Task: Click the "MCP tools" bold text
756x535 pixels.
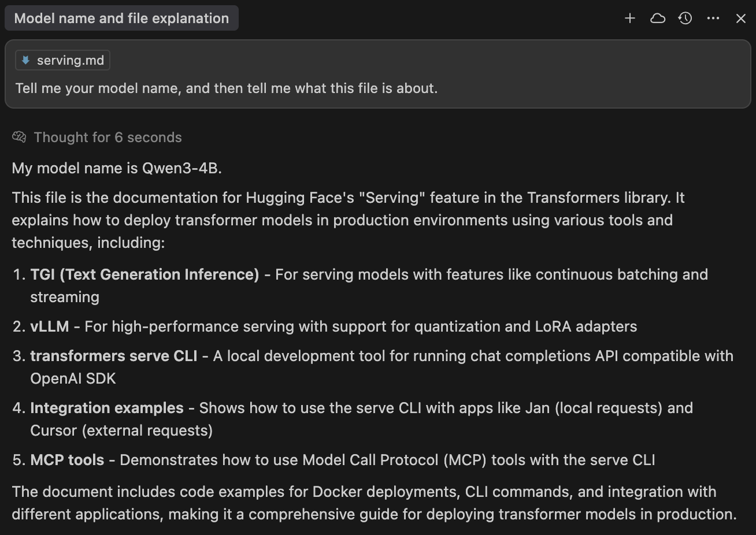Action: pyautogui.click(x=67, y=460)
